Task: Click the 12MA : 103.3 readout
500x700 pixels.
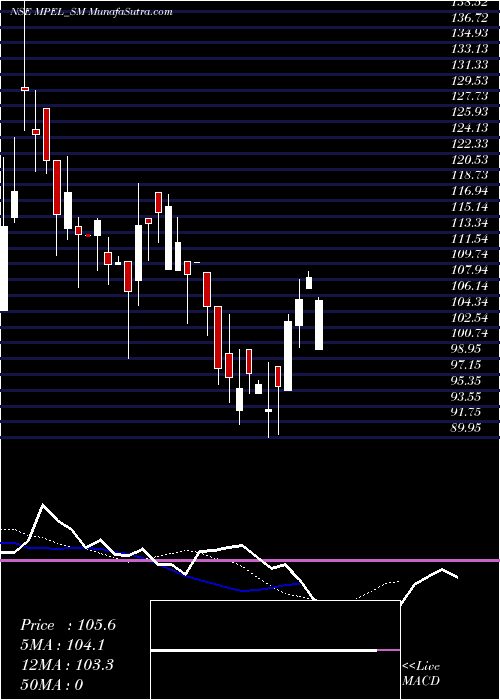Action: (x=67, y=665)
